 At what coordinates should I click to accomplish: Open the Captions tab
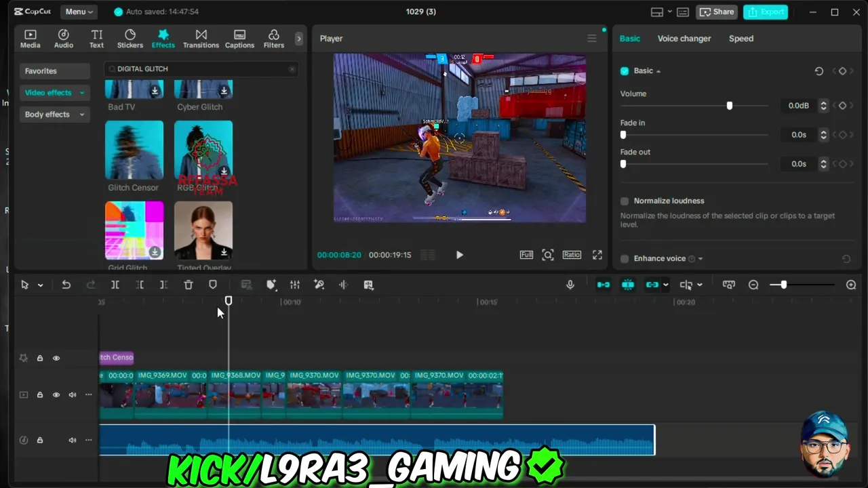[x=239, y=39]
